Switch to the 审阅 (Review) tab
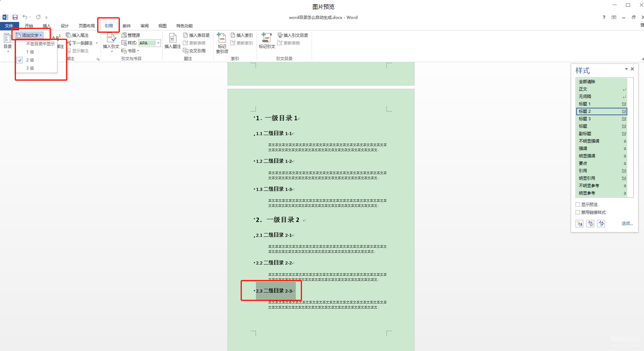The width and height of the screenshot is (644, 351). tap(145, 26)
